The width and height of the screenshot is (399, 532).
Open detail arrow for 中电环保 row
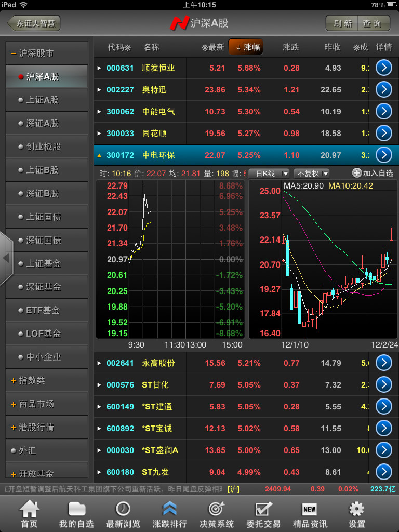point(384,155)
